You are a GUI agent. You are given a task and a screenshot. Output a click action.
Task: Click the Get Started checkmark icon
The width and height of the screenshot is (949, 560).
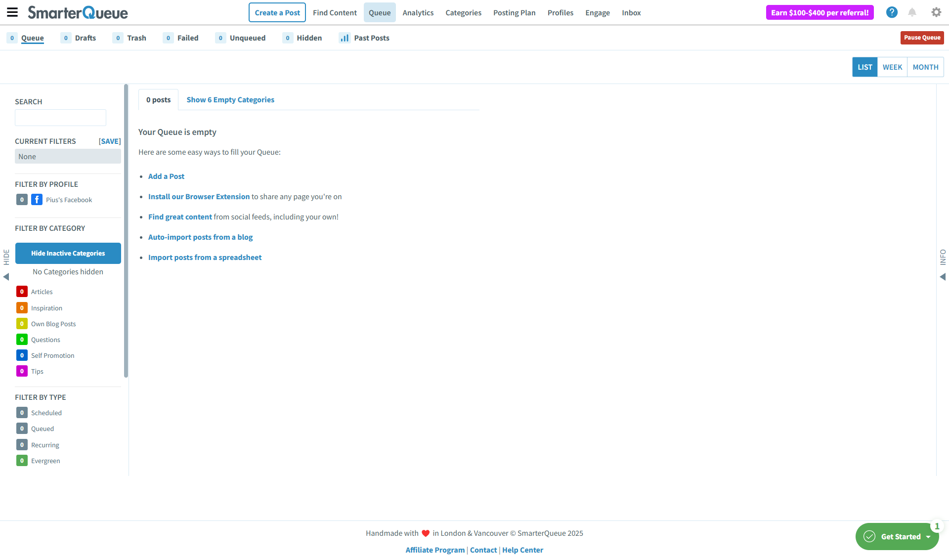pos(869,536)
